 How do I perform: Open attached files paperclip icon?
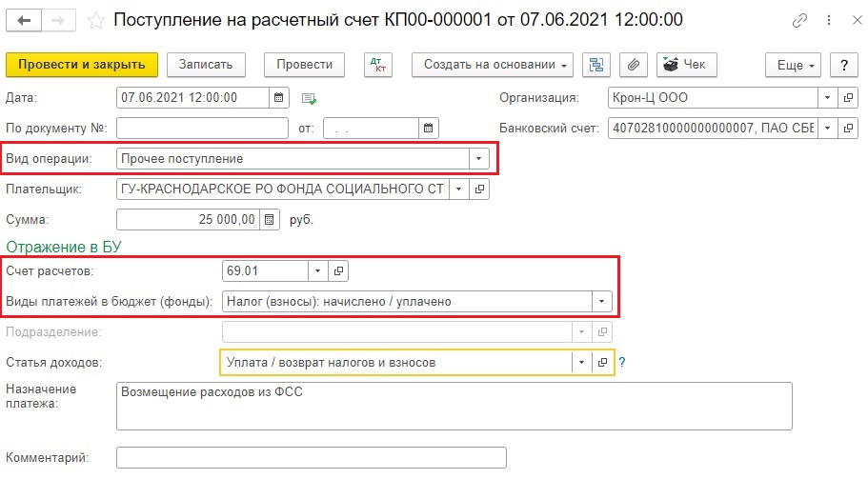click(x=631, y=65)
